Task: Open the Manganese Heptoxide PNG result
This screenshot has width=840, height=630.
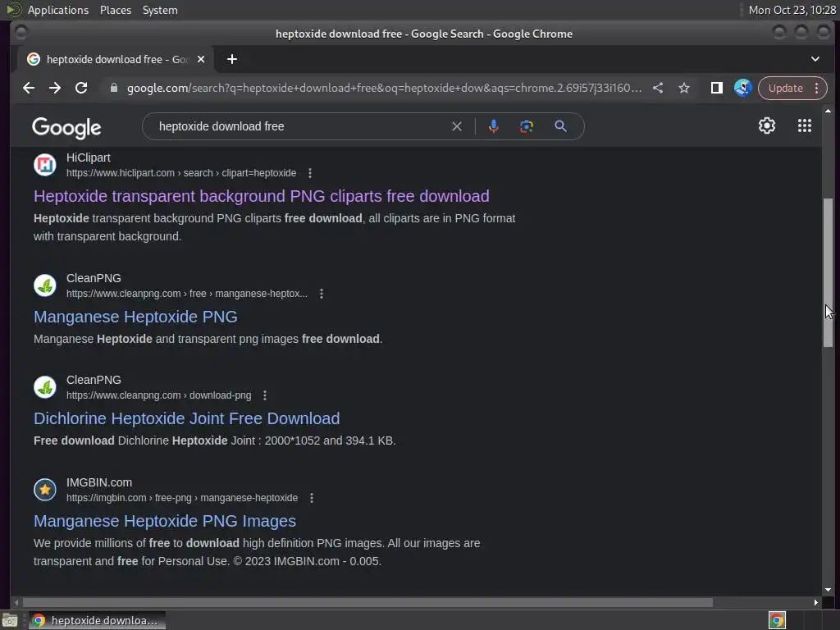Action: pos(135,317)
